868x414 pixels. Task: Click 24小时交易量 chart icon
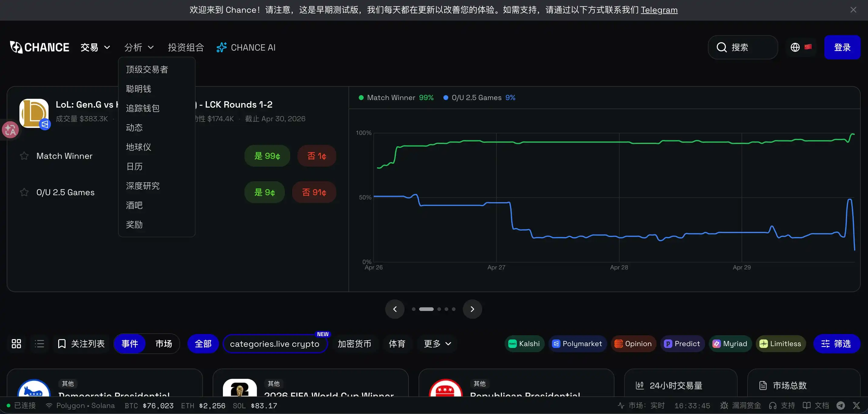tap(640, 386)
